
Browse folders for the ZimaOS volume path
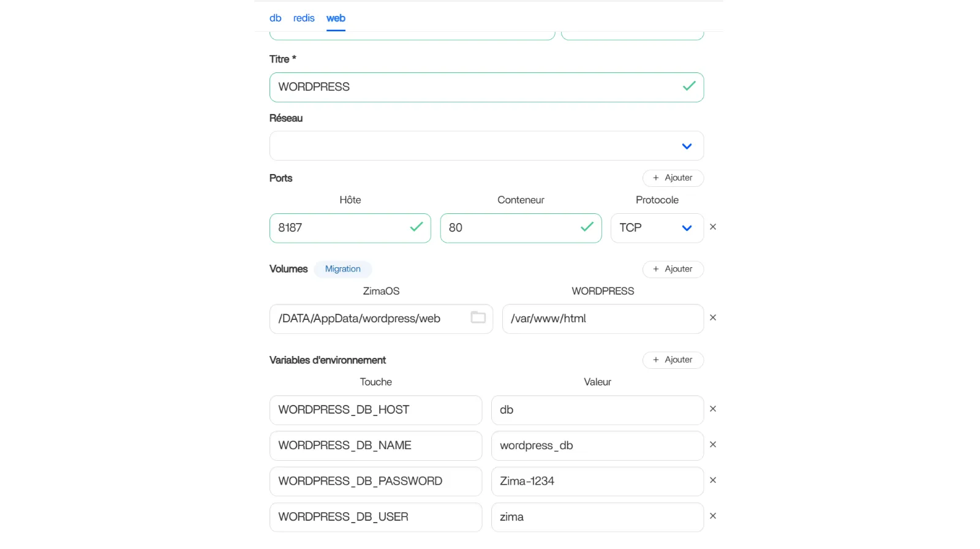tap(478, 317)
